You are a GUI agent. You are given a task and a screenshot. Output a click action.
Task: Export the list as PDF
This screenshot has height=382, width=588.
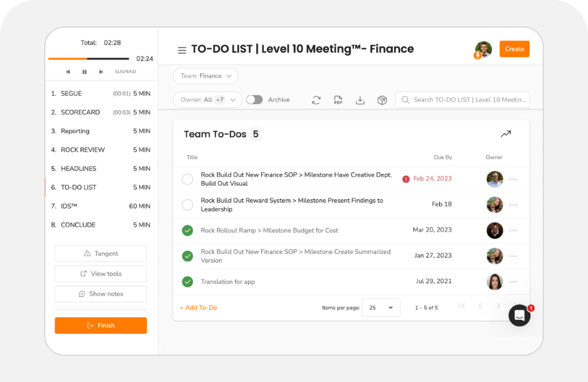tap(338, 100)
